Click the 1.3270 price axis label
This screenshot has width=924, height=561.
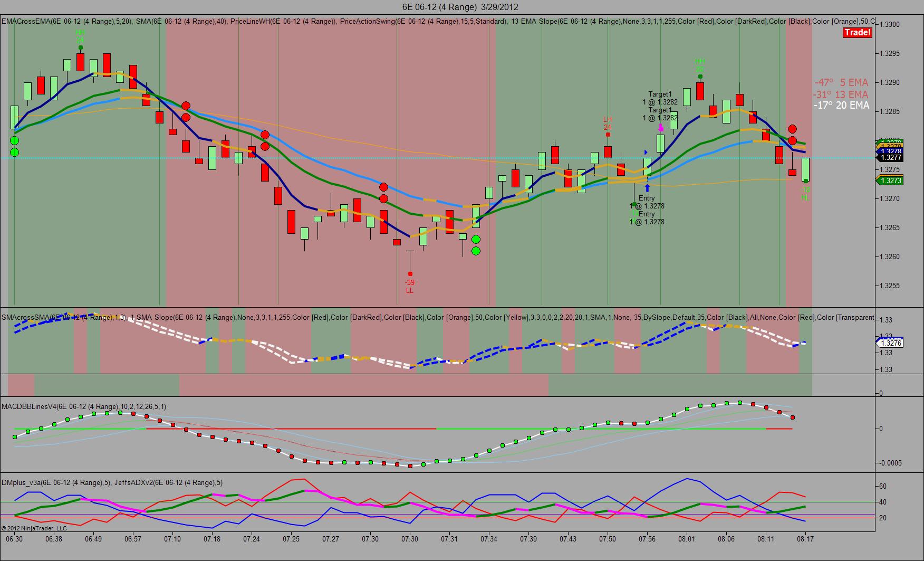(x=889, y=198)
